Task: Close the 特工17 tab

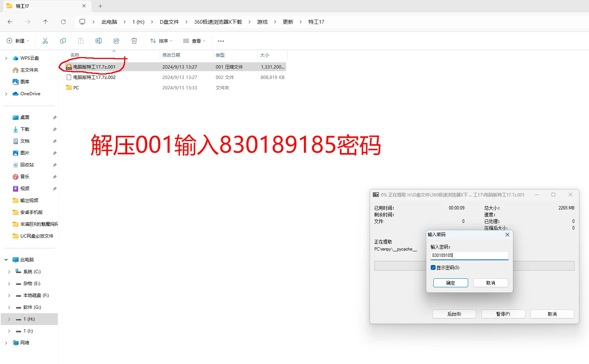Action: pos(84,6)
